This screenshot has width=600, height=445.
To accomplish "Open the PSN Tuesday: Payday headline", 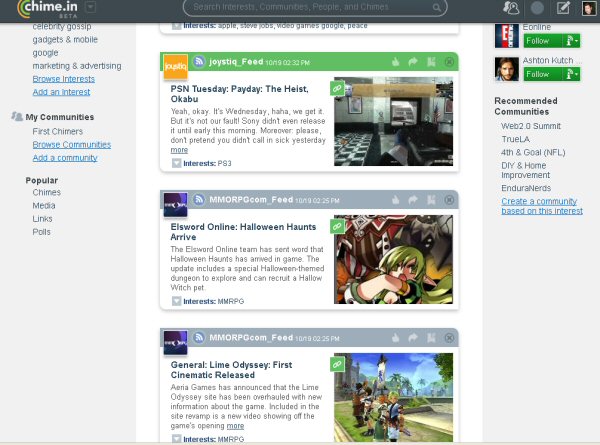I will pos(240,94).
